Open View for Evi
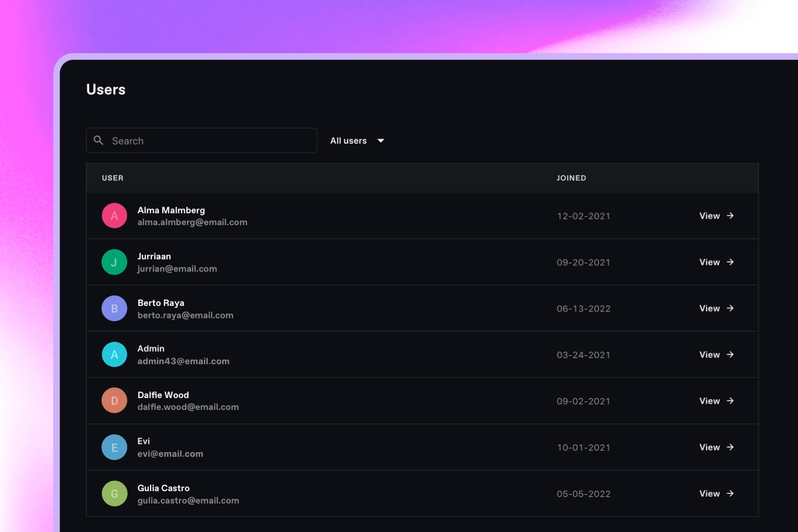The image size is (798, 532). coord(716,447)
